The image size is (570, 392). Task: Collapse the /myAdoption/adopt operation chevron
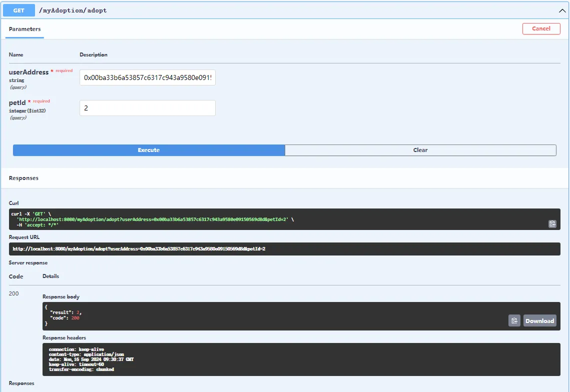(561, 10)
